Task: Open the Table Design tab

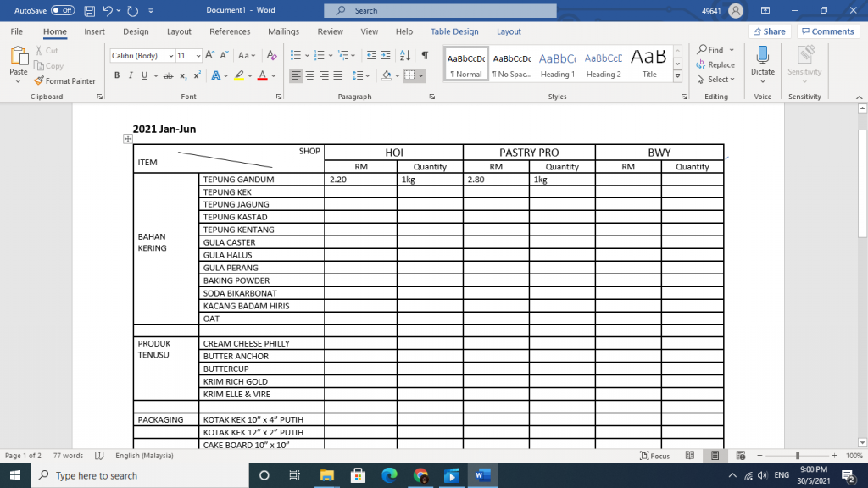Action: tap(454, 31)
